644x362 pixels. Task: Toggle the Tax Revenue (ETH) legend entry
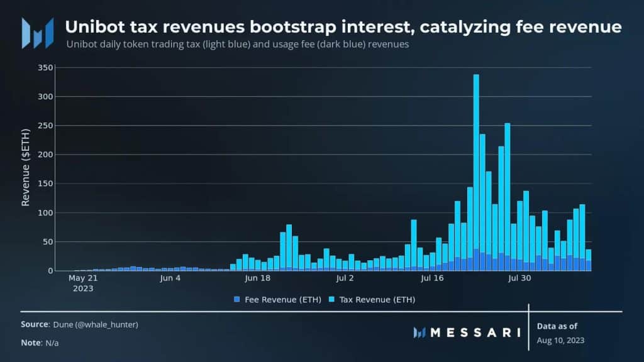pyautogui.click(x=372, y=300)
